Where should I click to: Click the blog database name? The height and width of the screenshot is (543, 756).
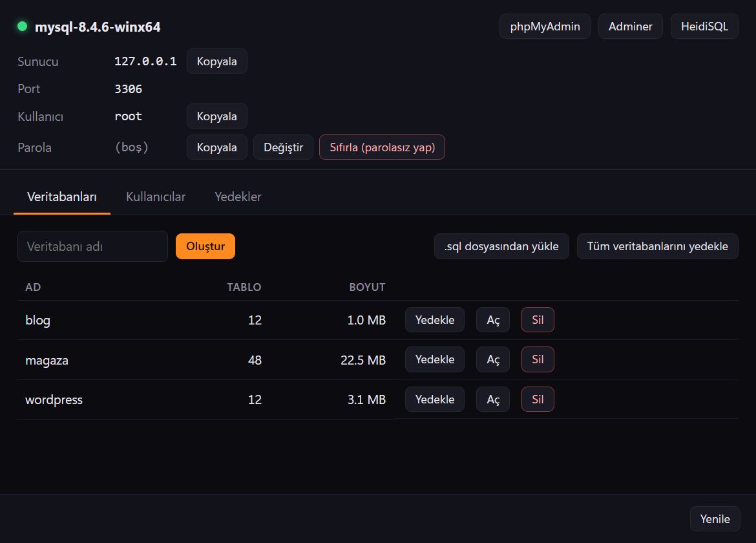(x=37, y=320)
